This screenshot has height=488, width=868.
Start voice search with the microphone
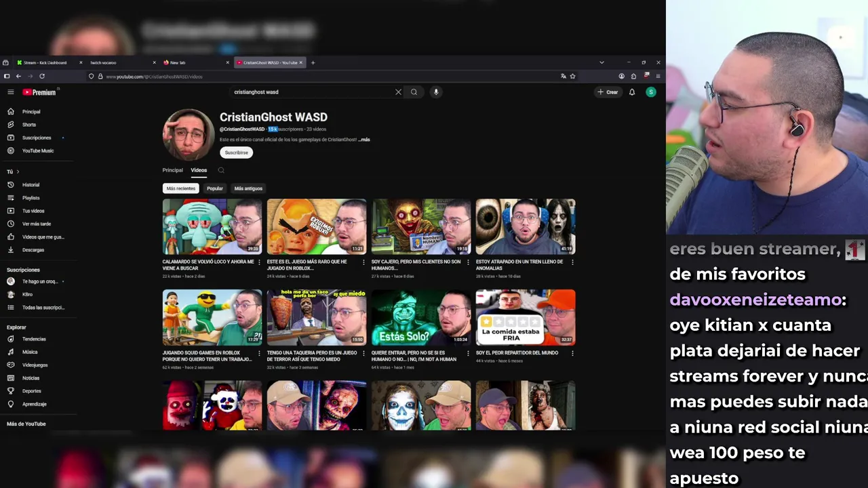pos(436,92)
